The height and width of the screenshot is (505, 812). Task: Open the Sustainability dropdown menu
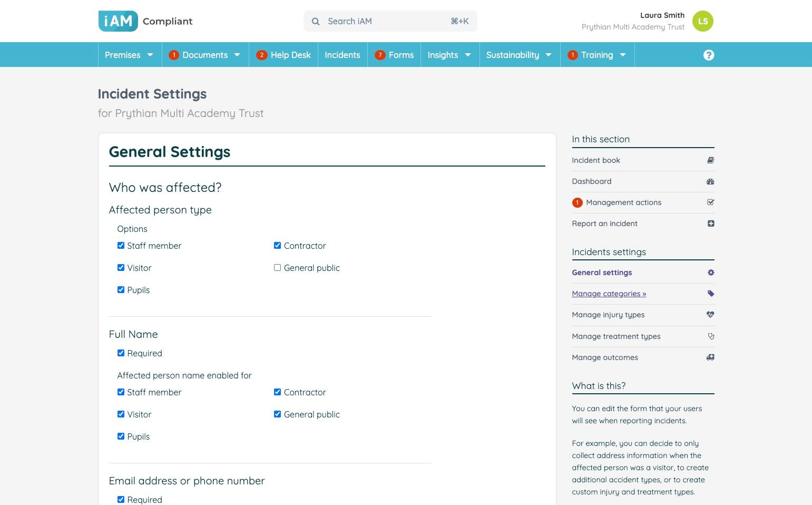pos(518,55)
